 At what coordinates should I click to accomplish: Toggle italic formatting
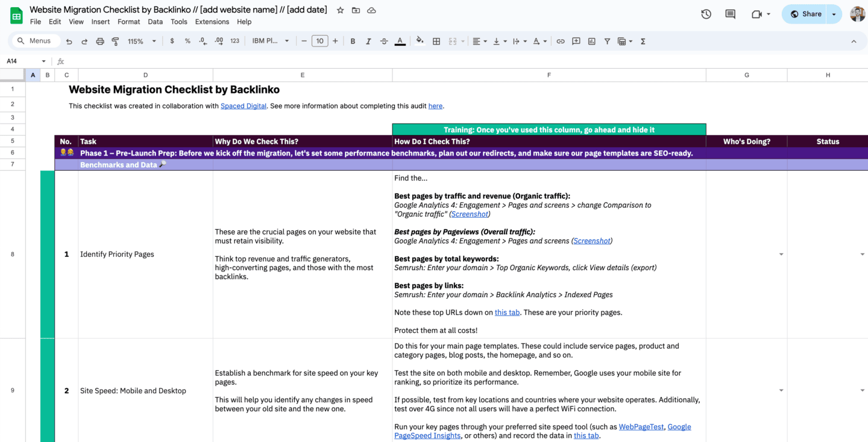(368, 41)
